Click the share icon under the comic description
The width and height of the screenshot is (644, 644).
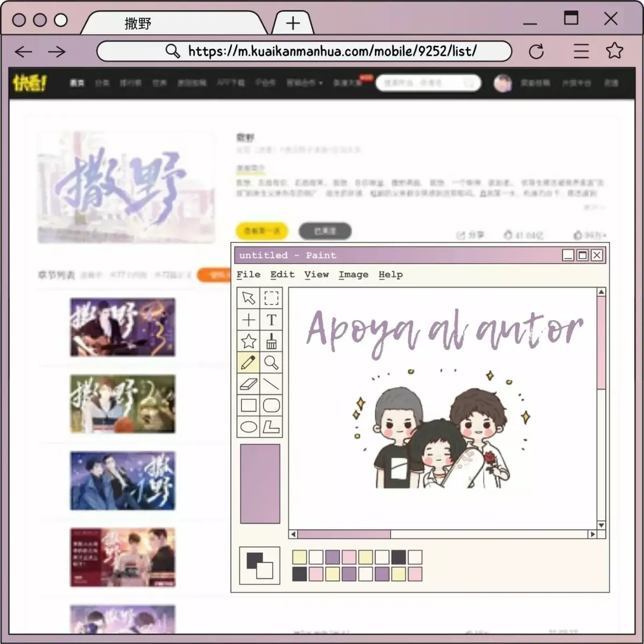point(460,235)
